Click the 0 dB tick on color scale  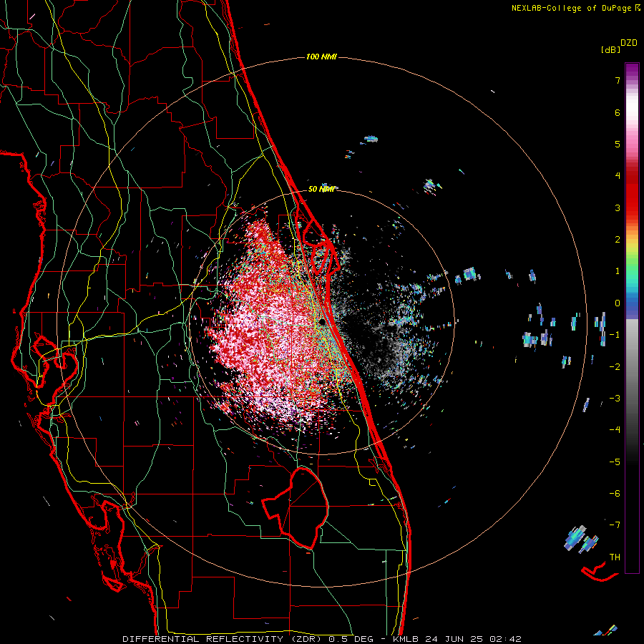point(618,303)
